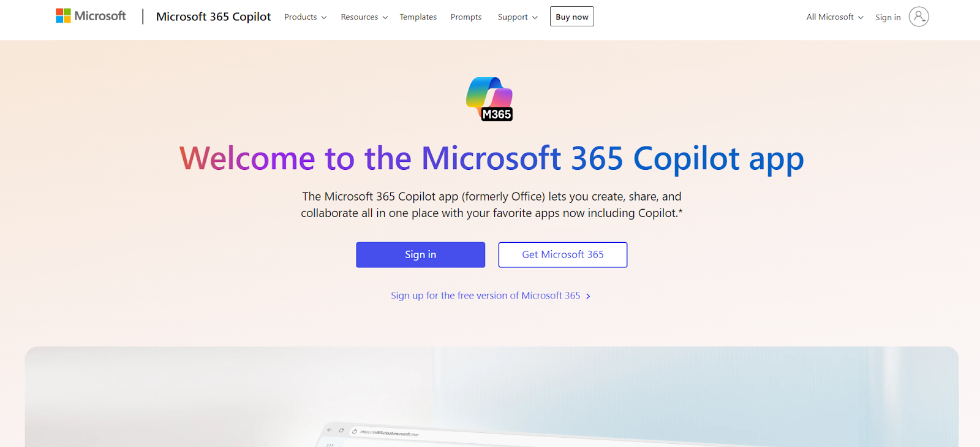
Task: Open the sign-in account icon
Action: coord(918,18)
